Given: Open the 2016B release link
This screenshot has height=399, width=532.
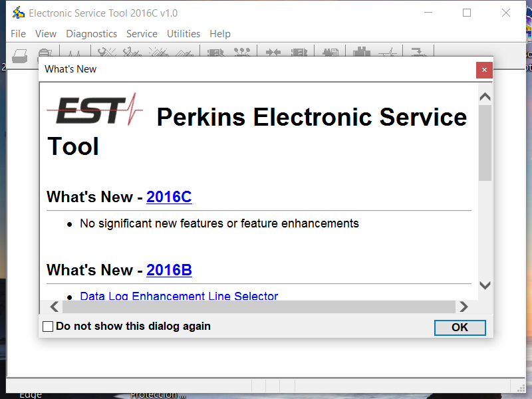Looking at the screenshot, I should [x=169, y=270].
